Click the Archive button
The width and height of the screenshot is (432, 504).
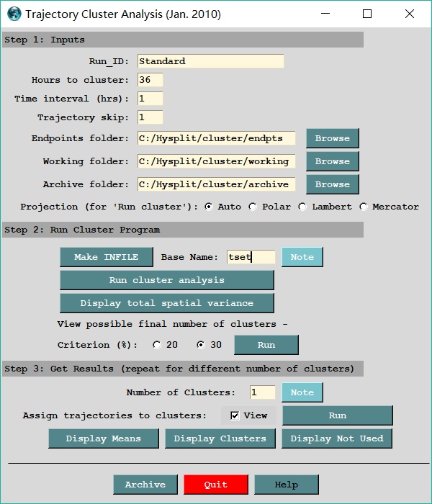pos(145,485)
